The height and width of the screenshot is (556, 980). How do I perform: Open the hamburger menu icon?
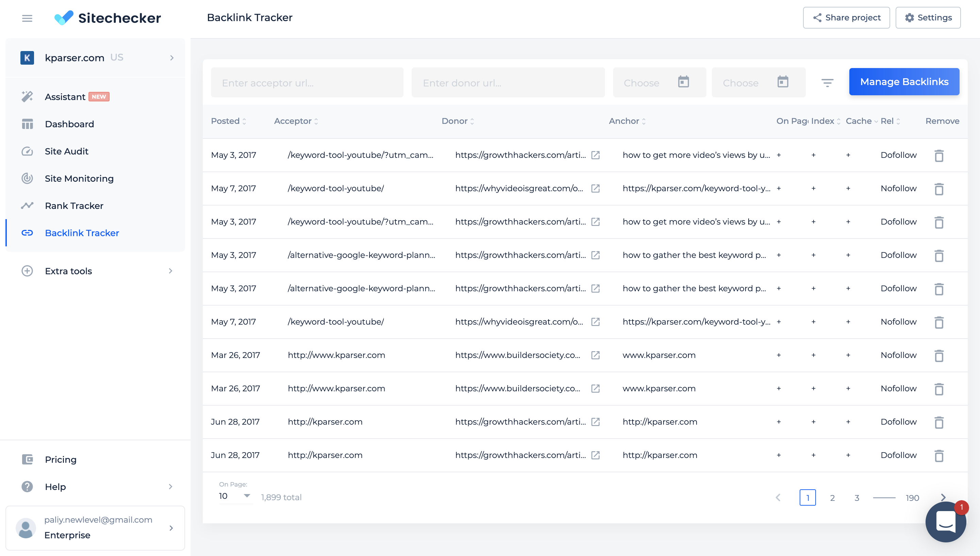(27, 18)
